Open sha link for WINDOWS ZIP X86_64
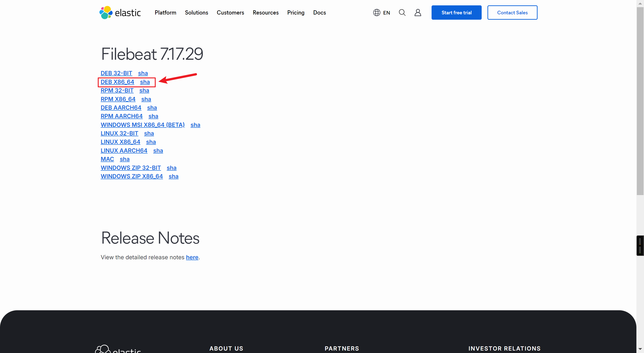644x353 pixels. [x=174, y=177]
